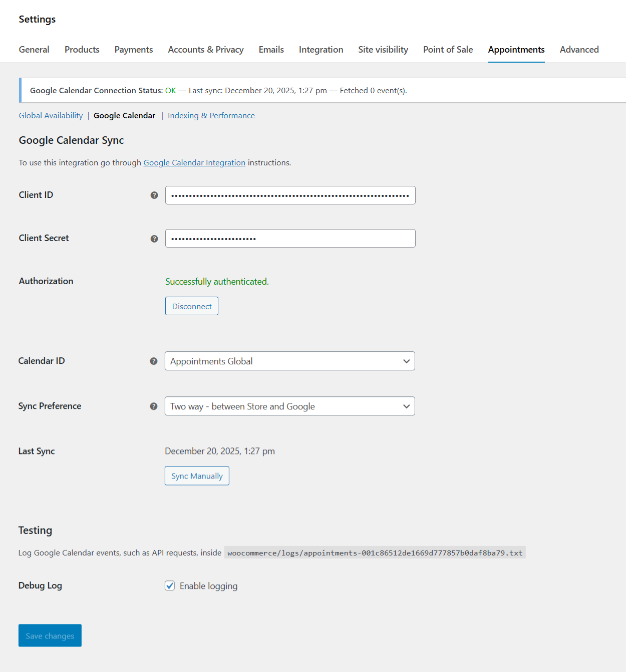Open the Sync Preference help tooltip
The width and height of the screenshot is (626, 672).
pyautogui.click(x=154, y=406)
